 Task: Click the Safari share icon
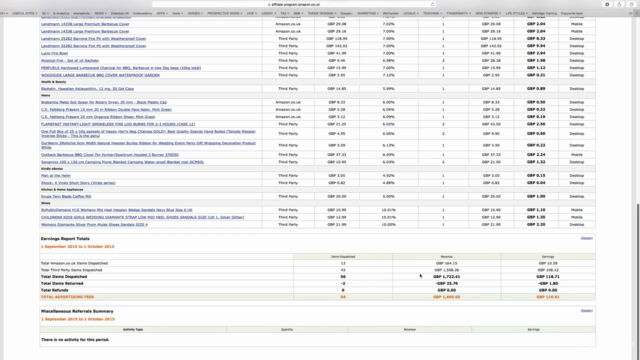619,4
